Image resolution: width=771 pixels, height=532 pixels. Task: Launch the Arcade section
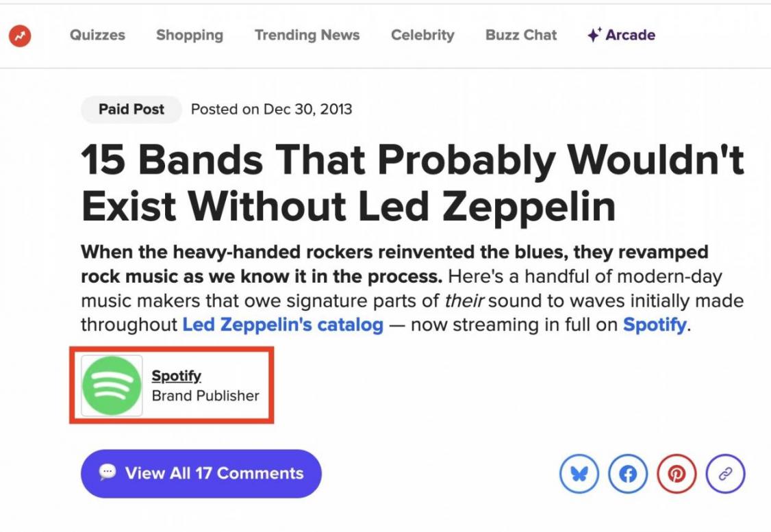tap(621, 35)
